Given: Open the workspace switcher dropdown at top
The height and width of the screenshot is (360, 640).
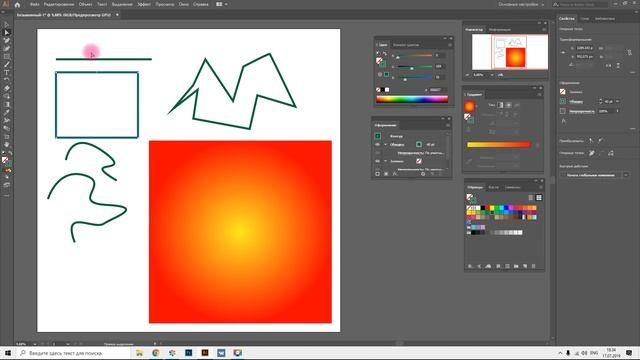Looking at the screenshot, I should 521,4.
